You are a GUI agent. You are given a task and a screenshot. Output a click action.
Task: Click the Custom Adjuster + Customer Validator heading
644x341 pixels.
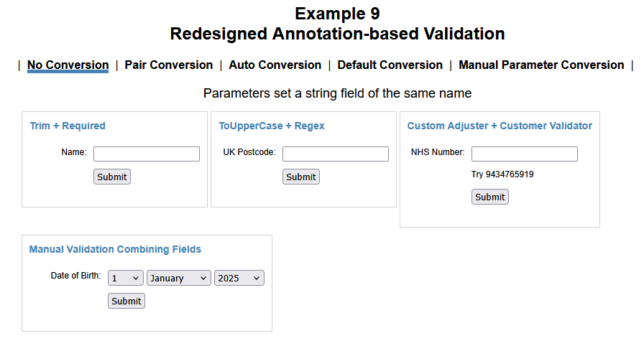point(500,126)
